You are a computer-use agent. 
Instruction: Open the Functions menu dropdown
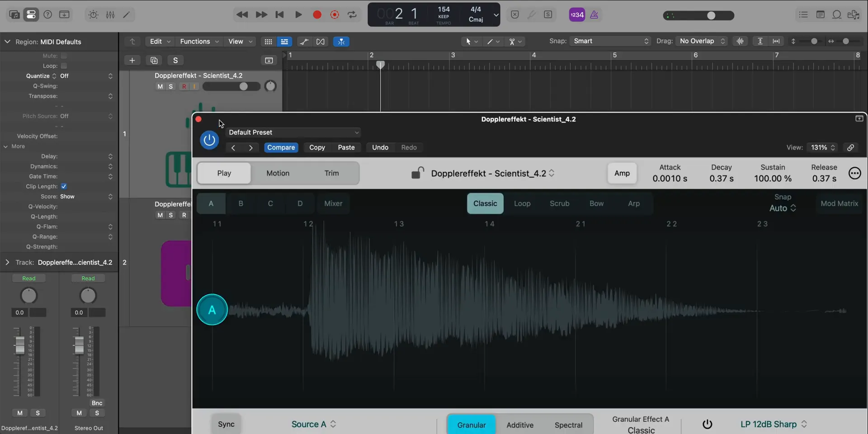click(x=199, y=42)
